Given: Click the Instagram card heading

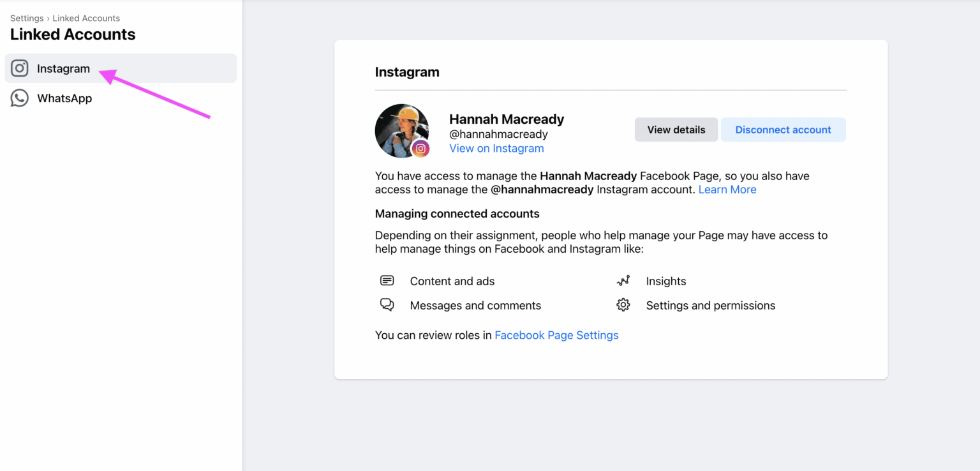Looking at the screenshot, I should point(407,72).
